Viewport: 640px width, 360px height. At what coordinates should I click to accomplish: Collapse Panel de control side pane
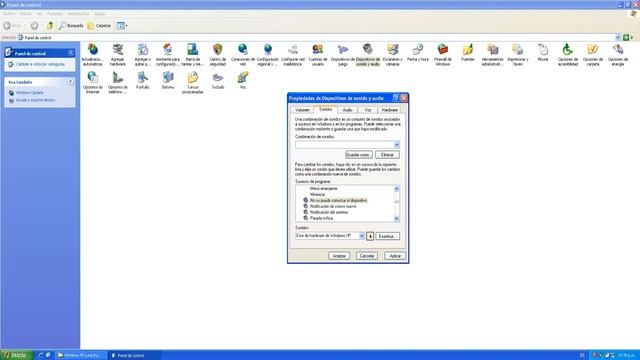point(71,53)
